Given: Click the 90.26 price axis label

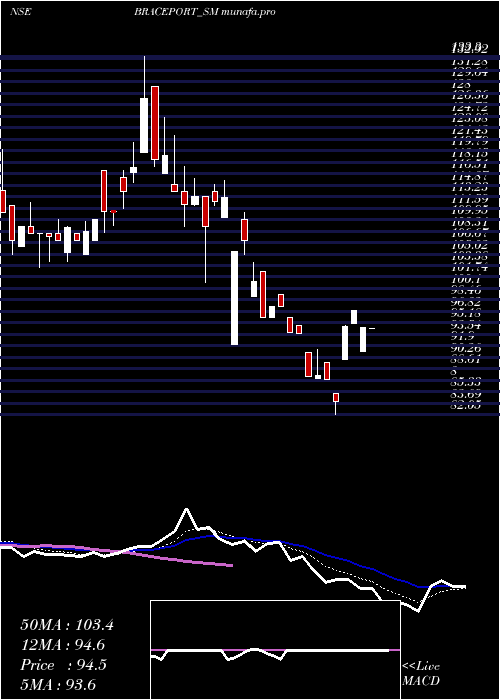Looking at the screenshot, I should [x=468, y=348].
